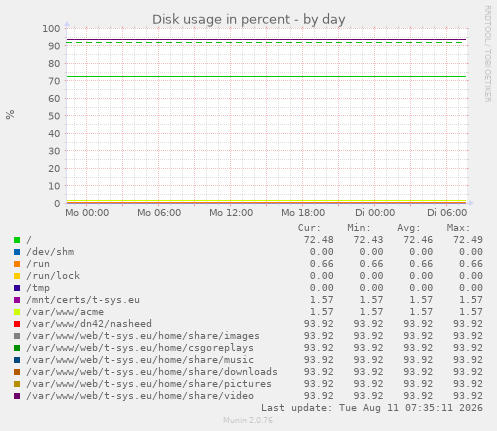Select the olive swatch for share/pictures
Viewport: 497px width, 431px height.
(x=17, y=384)
